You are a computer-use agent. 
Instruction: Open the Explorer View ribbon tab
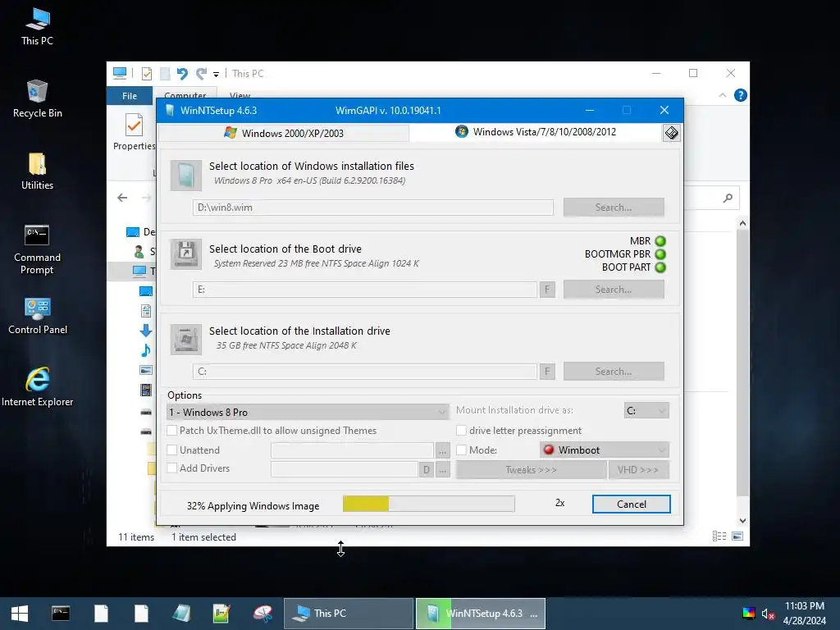pyautogui.click(x=240, y=94)
